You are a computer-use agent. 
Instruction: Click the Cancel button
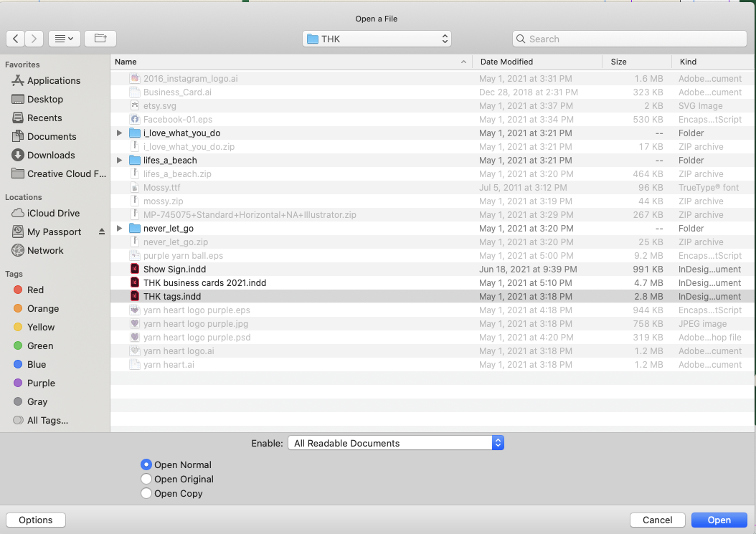click(657, 520)
